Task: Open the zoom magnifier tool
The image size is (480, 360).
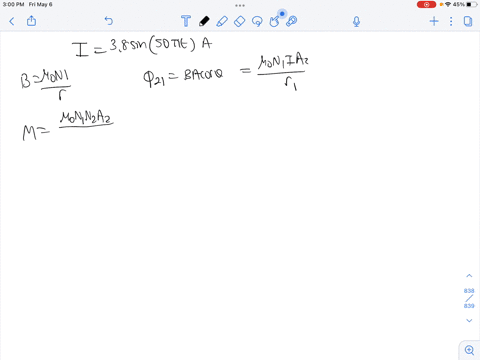Action: coord(469,350)
